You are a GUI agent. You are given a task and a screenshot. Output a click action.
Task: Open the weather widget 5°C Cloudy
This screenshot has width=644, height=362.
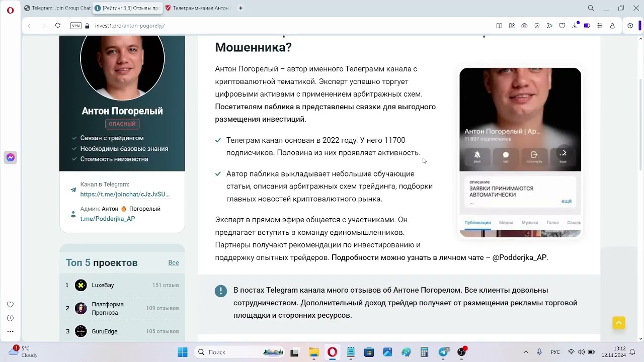[x=23, y=351]
